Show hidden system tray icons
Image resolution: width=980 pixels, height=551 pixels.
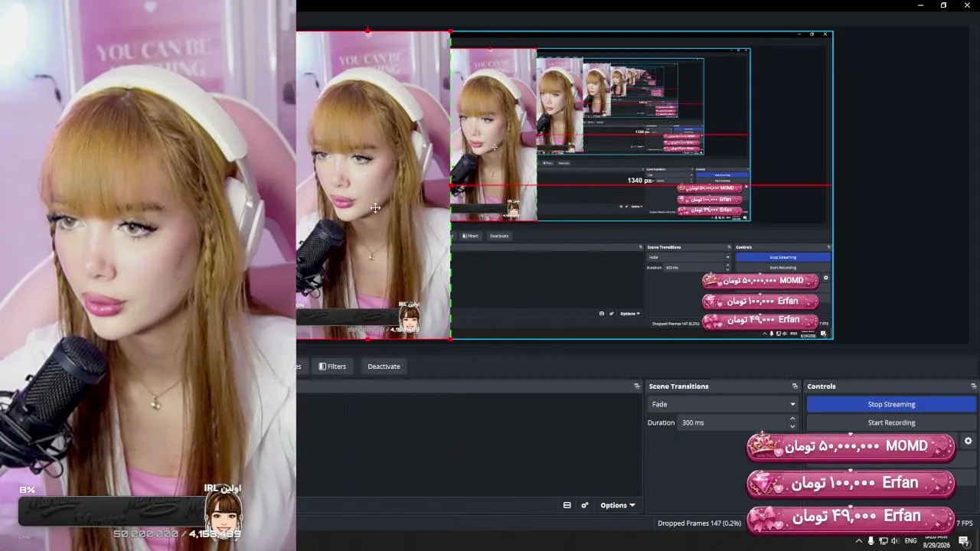[x=858, y=541]
